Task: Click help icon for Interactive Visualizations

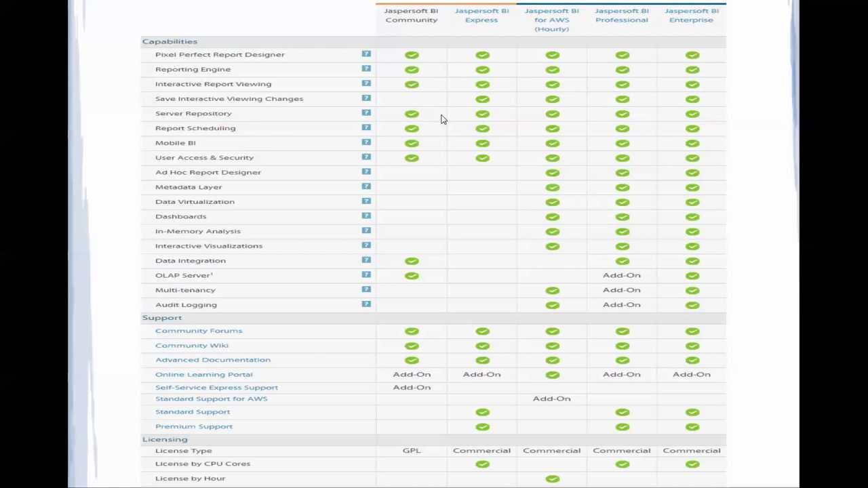Action: pyautogui.click(x=366, y=245)
